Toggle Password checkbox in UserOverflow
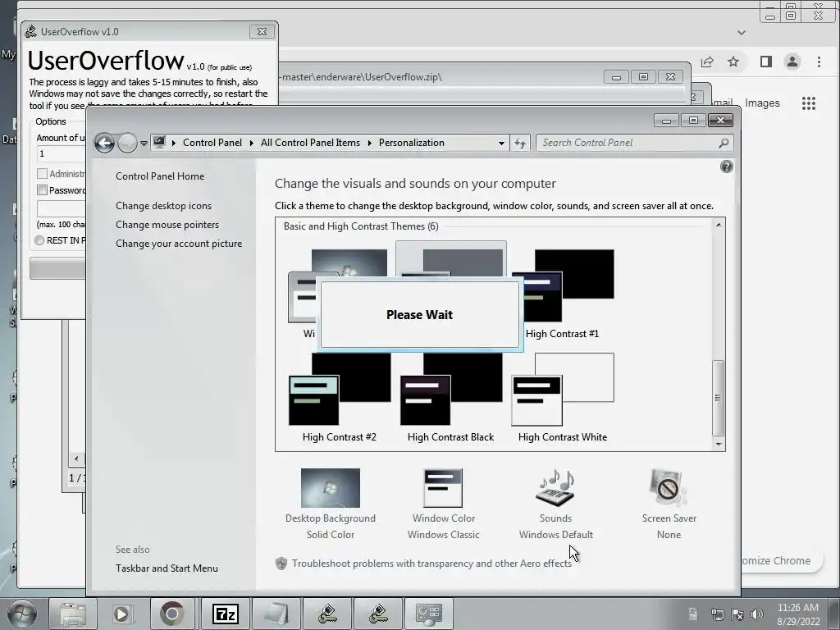The width and height of the screenshot is (840, 630). click(42, 190)
